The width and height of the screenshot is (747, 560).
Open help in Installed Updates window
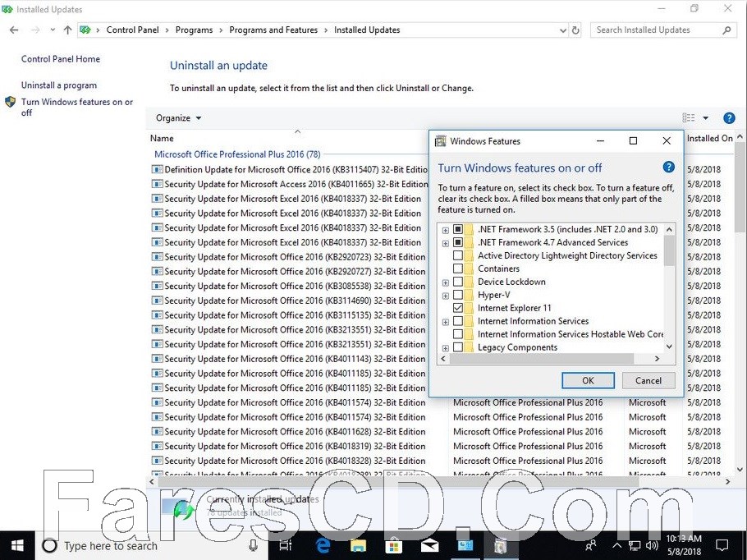(x=729, y=117)
